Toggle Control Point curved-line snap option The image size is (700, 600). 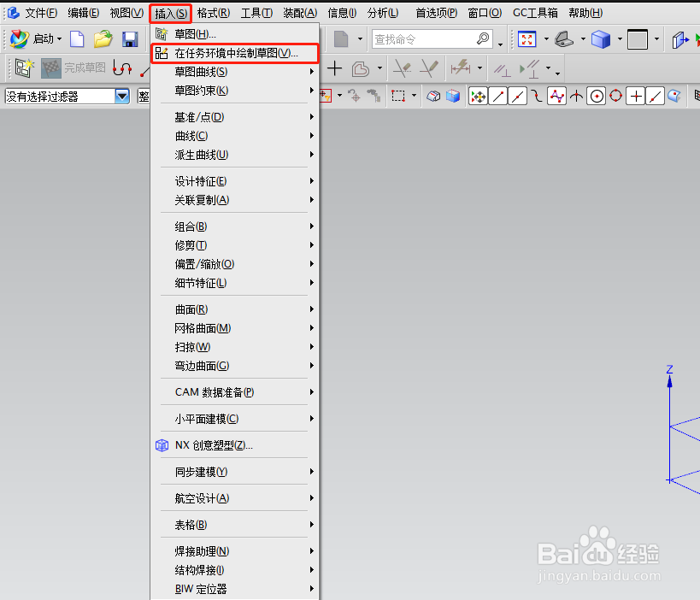537,96
